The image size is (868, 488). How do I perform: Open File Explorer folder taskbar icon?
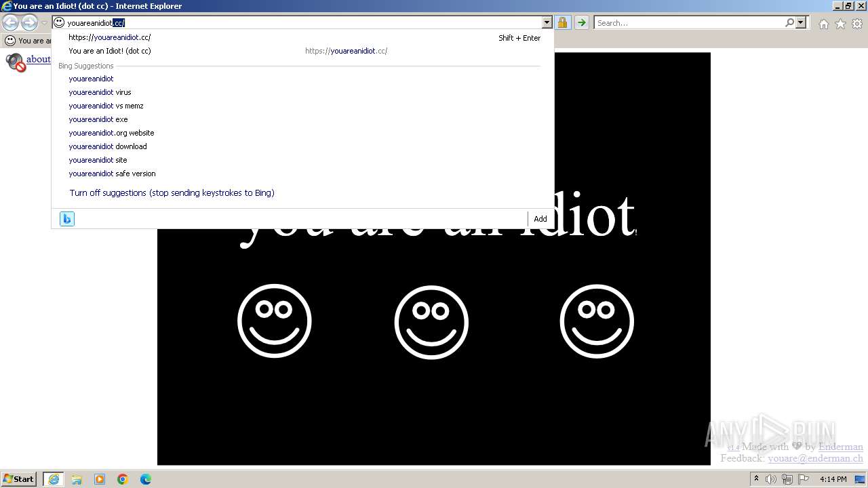pos(77,479)
